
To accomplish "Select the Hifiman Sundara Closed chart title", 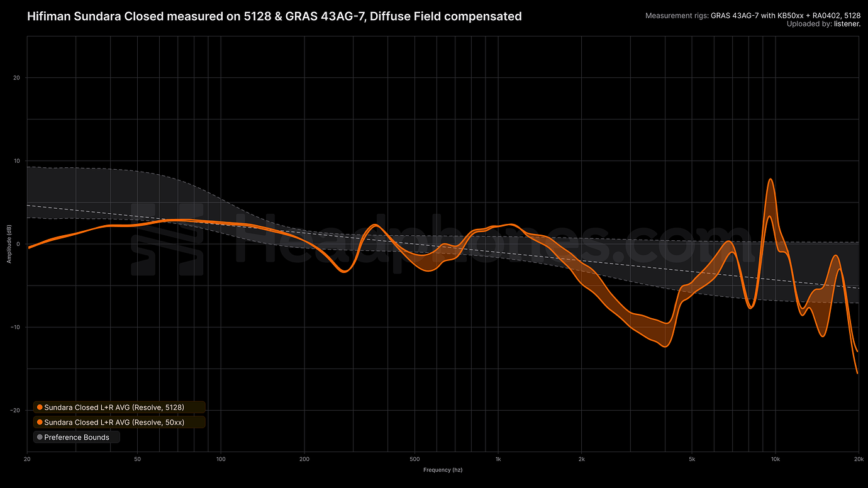I will coord(274,16).
